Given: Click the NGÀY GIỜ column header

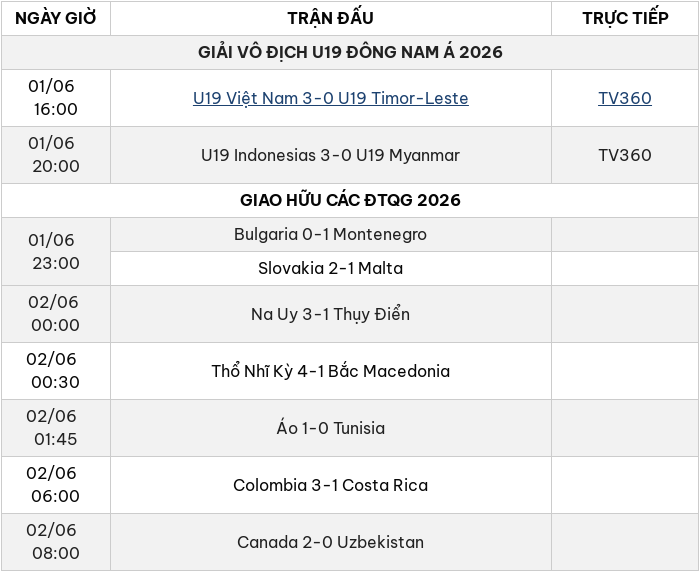Looking at the screenshot, I should click(56, 18).
